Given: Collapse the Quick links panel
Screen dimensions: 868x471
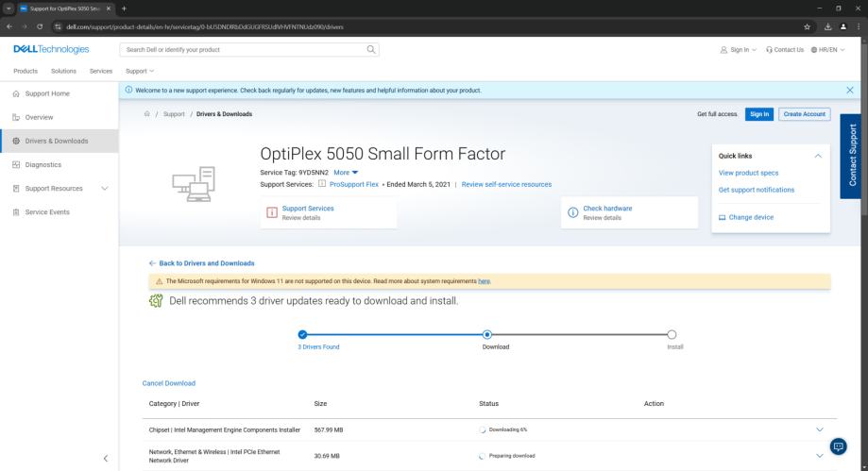Looking at the screenshot, I should pyautogui.click(x=818, y=156).
